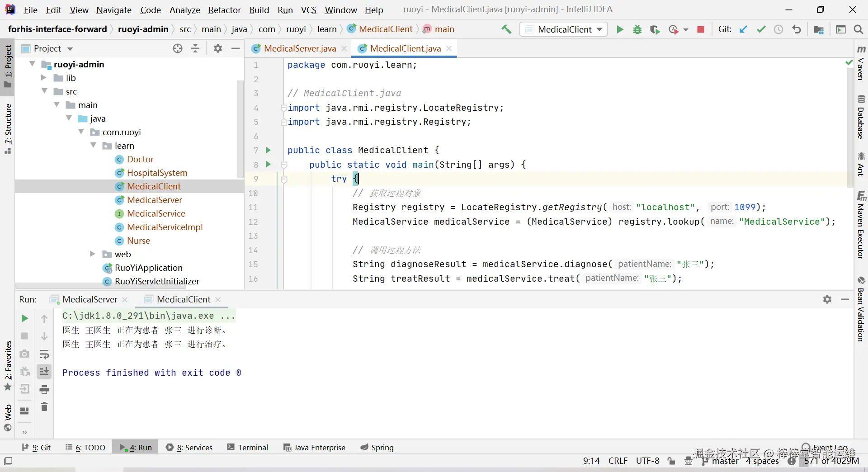Click the Git update project arrow icon
868x472 pixels.
[x=743, y=29]
